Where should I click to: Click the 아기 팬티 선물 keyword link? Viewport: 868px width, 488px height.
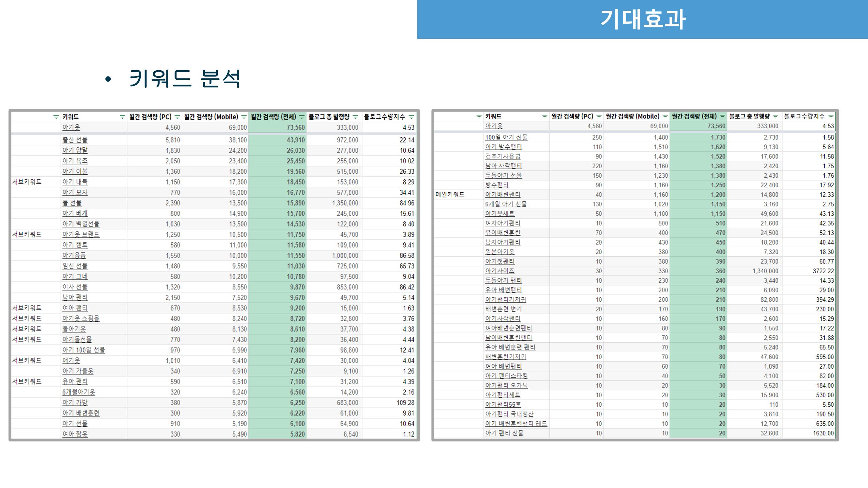[x=504, y=433]
